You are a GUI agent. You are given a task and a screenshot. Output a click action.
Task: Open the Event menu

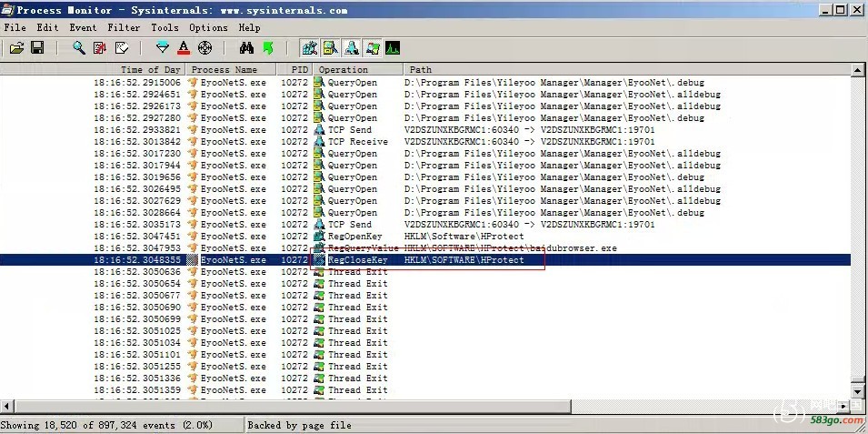click(x=83, y=27)
